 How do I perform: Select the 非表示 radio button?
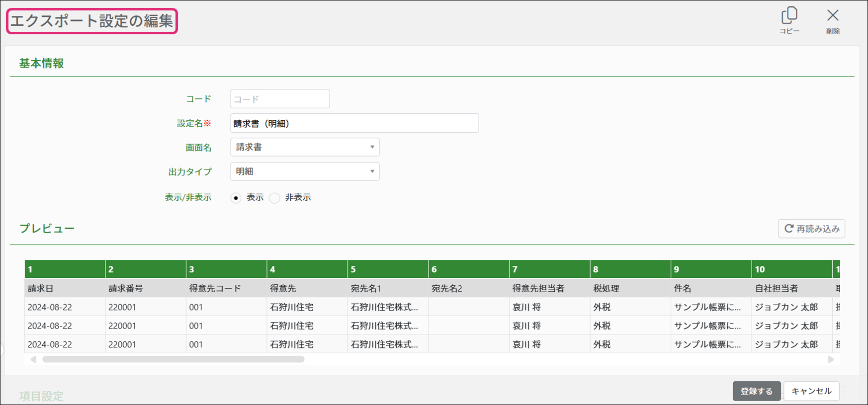274,198
